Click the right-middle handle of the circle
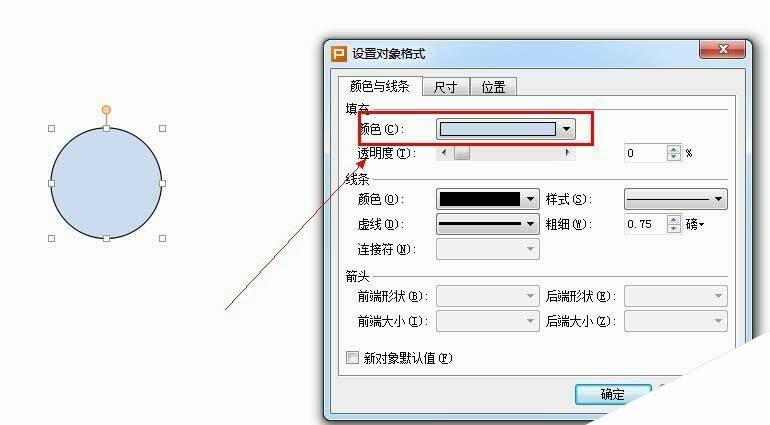770x425 pixels. pos(163,183)
